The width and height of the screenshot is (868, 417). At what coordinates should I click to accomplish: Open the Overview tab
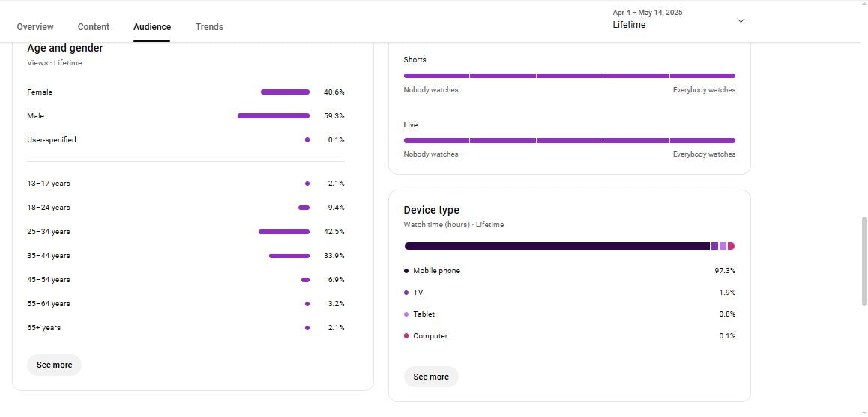[35, 27]
